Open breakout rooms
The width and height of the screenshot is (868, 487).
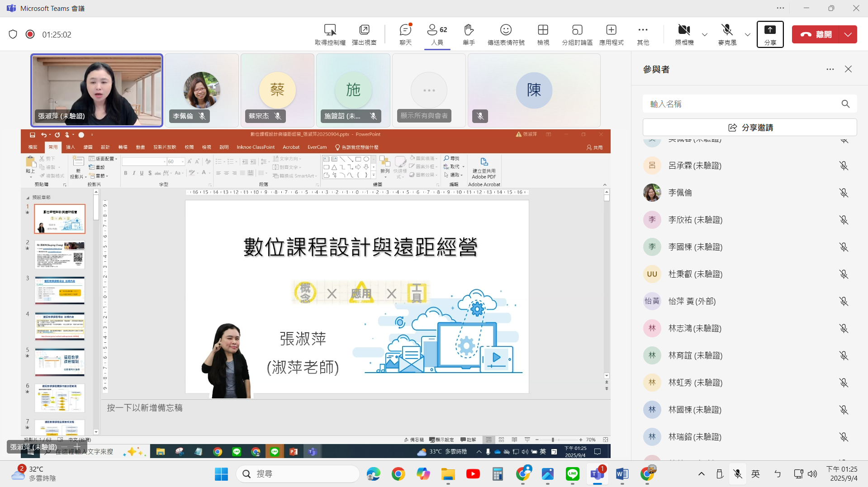577,34
